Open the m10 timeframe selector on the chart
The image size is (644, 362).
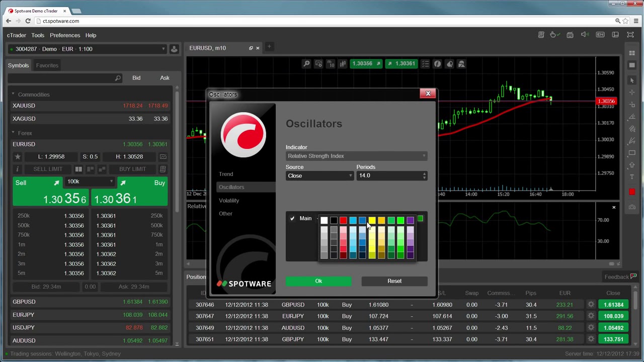[x=331, y=64]
